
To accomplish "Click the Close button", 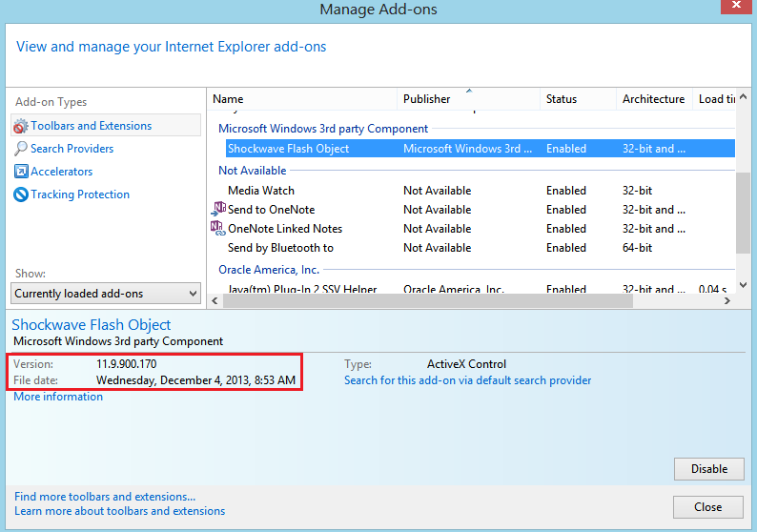I will point(707,507).
